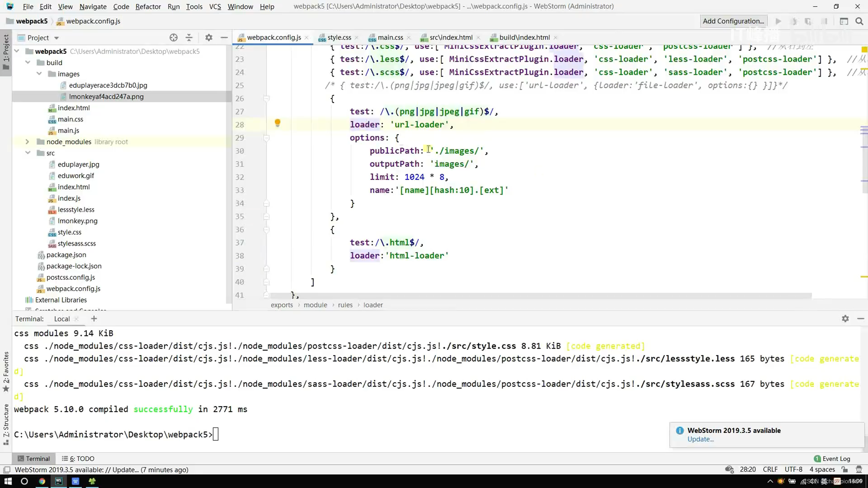Close the Local terminal tab
868x488 pixels.
click(x=76, y=319)
